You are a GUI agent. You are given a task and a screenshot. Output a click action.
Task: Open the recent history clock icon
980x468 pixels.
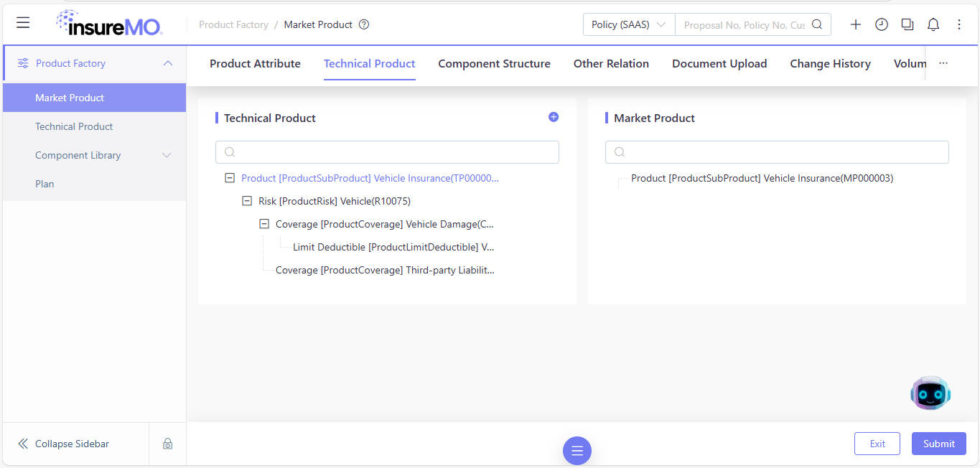point(882,24)
